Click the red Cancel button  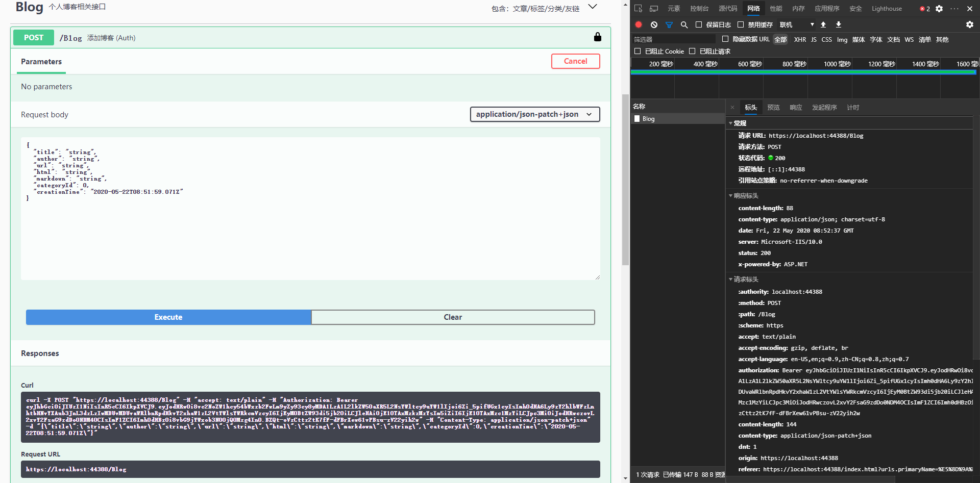575,61
